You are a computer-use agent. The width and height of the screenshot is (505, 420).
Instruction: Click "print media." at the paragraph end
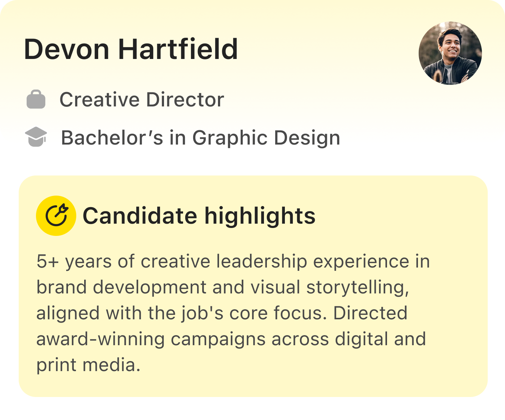88,365
